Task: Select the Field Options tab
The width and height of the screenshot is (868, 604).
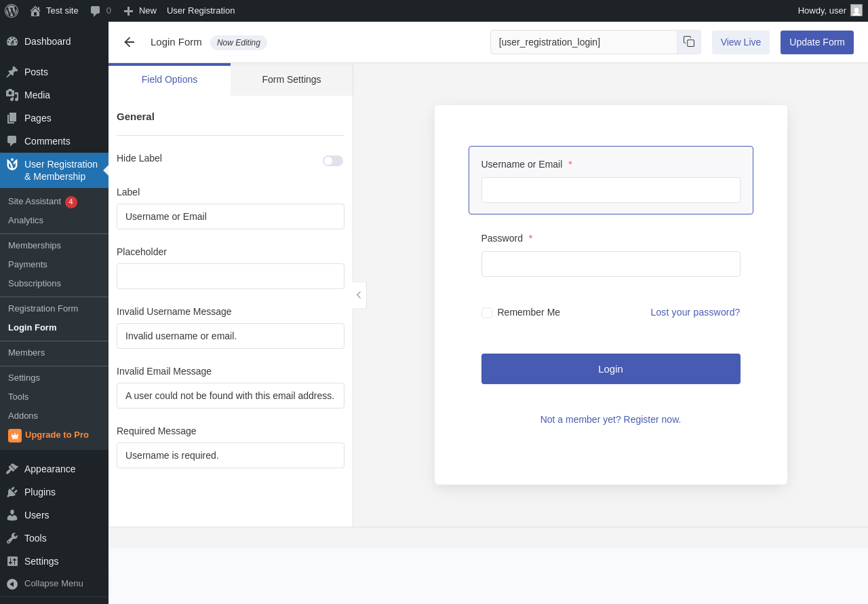Action: pos(170,79)
